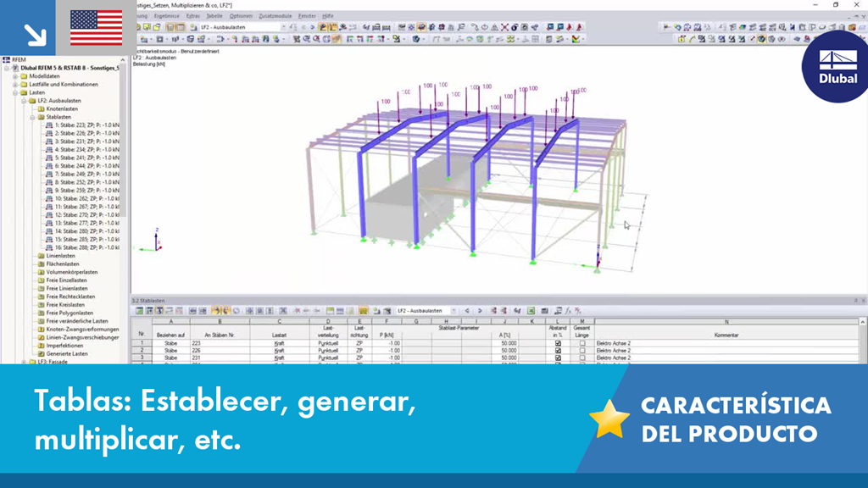Image resolution: width=868 pixels, height=488 pixels.
Task: Click the percent icon at right end of table toolbar
Action: point(578,311)
